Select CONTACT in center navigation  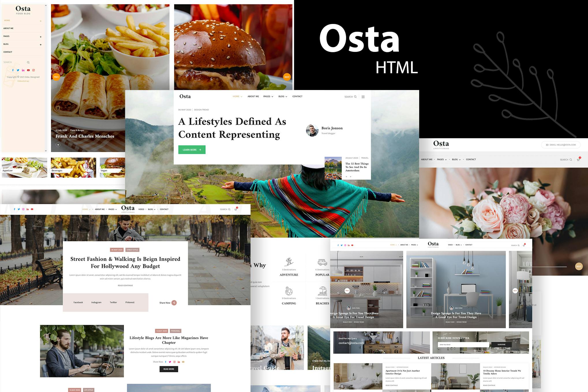297,96
